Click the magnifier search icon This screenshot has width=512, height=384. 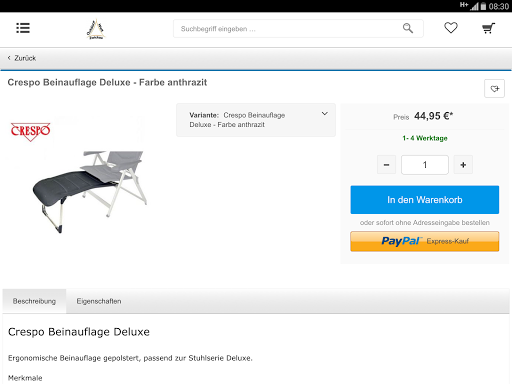(x=408, y=28)
